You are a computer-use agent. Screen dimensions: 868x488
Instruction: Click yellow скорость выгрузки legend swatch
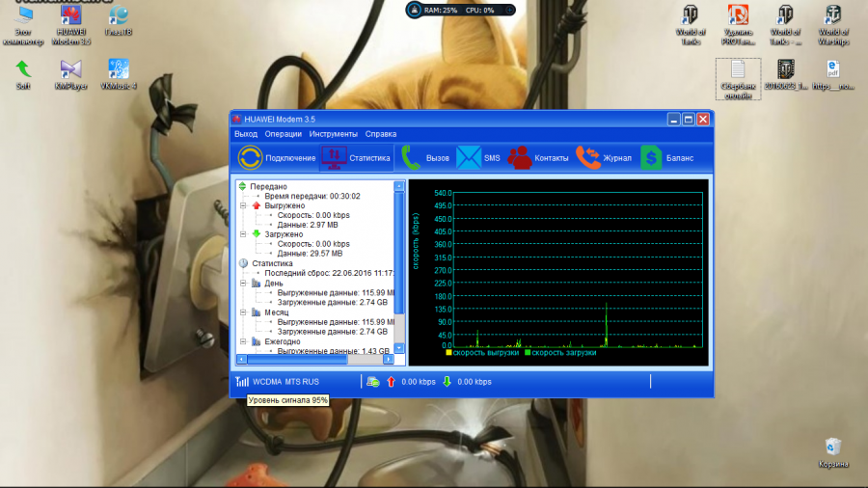pyautogui.click(x=448, y=352)
